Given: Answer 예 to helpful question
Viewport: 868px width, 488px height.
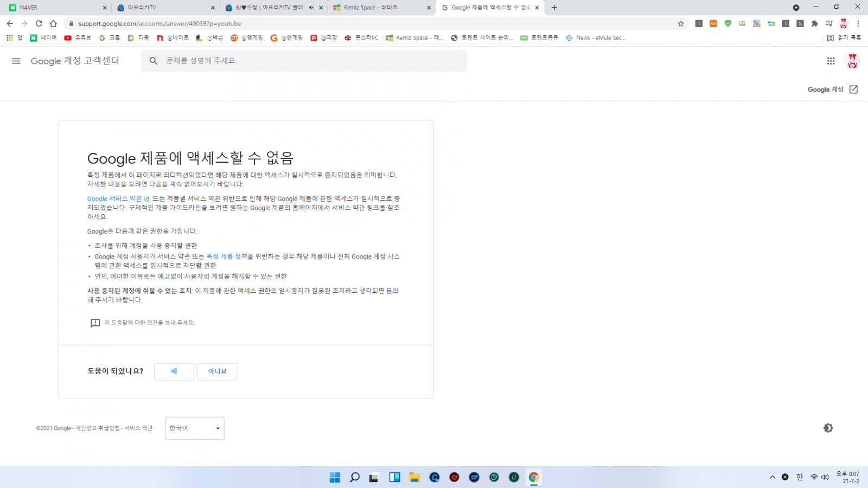Looking at the screenshot, I should [174, 371].
